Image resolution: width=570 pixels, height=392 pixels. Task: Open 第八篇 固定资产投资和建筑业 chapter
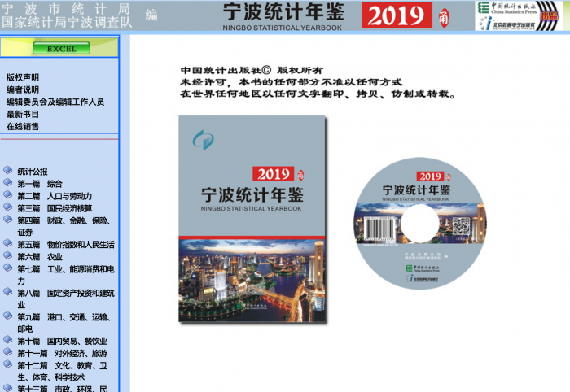pos(65,293)
